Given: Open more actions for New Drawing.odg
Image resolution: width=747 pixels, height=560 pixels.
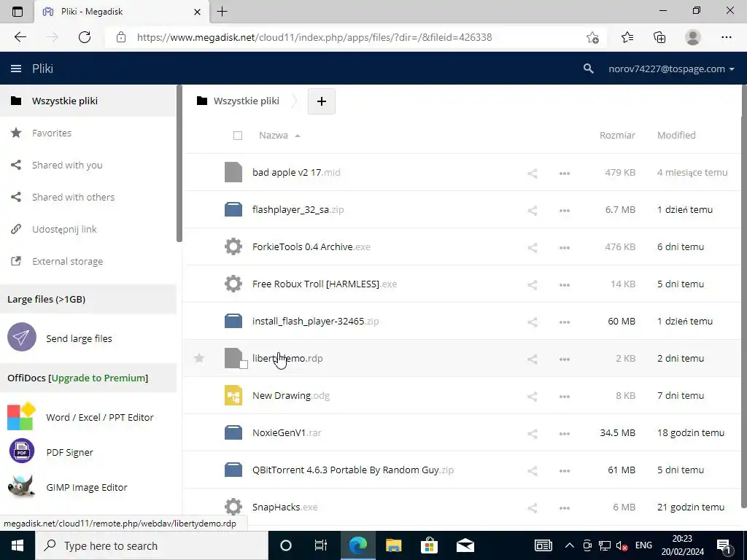Looking at the screenshot, I should tap(565, 396).
